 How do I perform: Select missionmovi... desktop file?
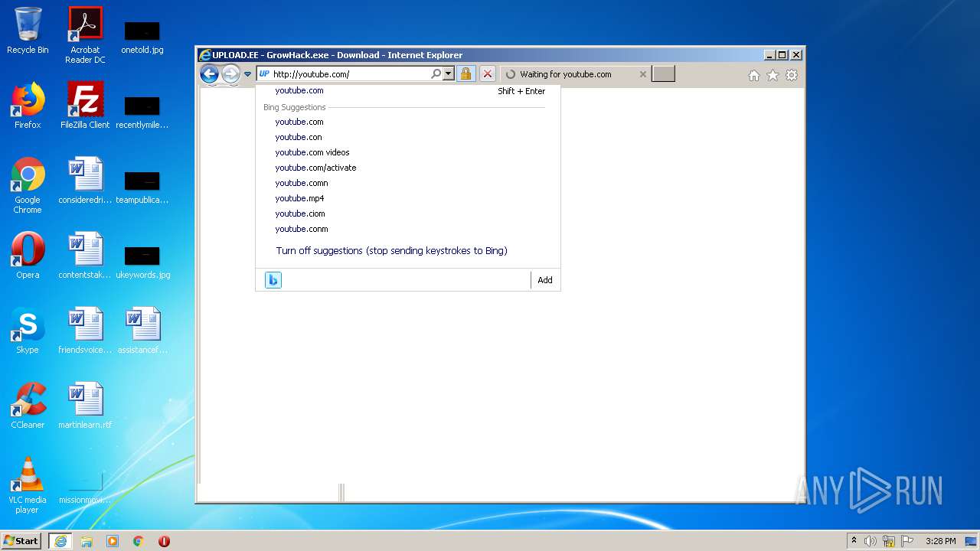(85, 487)
